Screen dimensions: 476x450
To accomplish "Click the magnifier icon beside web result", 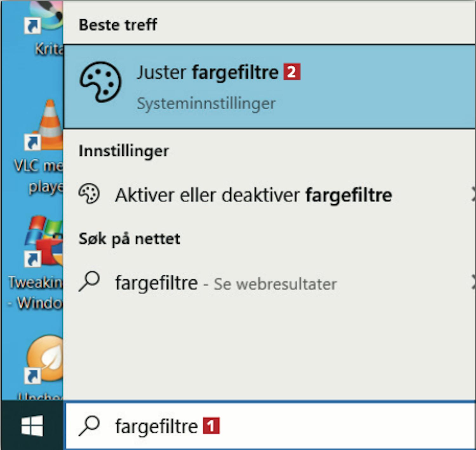I will 89,281.
